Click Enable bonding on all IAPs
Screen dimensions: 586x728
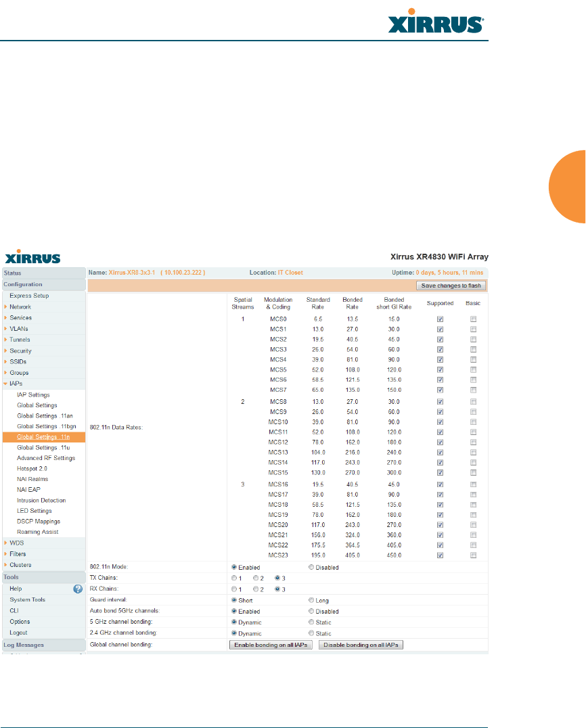(271, 645)
